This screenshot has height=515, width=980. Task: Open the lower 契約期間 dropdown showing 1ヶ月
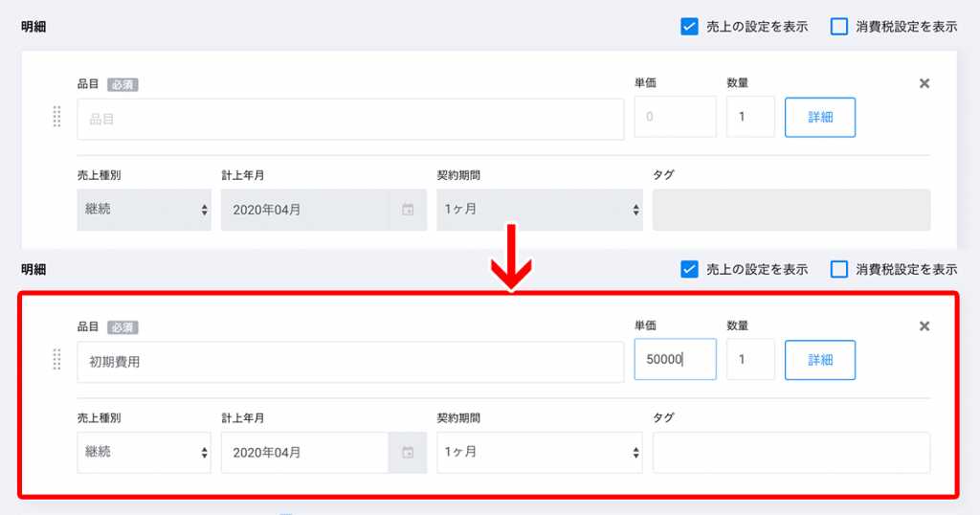(540, 453)
